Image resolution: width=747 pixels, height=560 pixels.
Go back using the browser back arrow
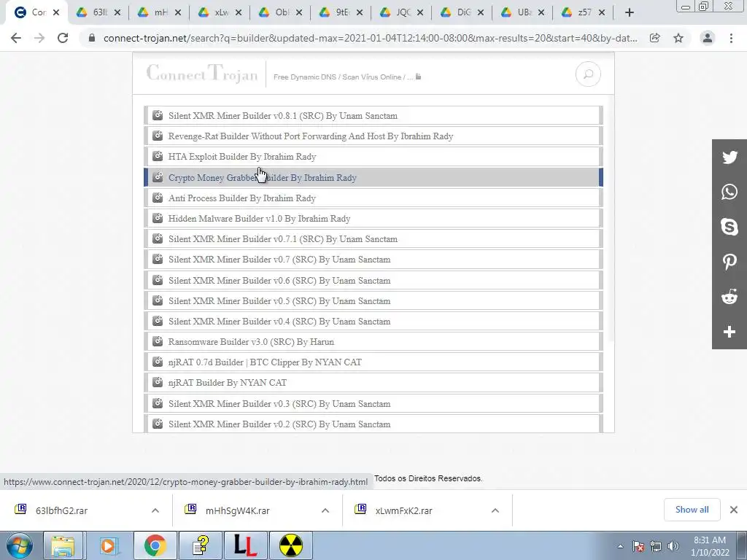[16, 38]
